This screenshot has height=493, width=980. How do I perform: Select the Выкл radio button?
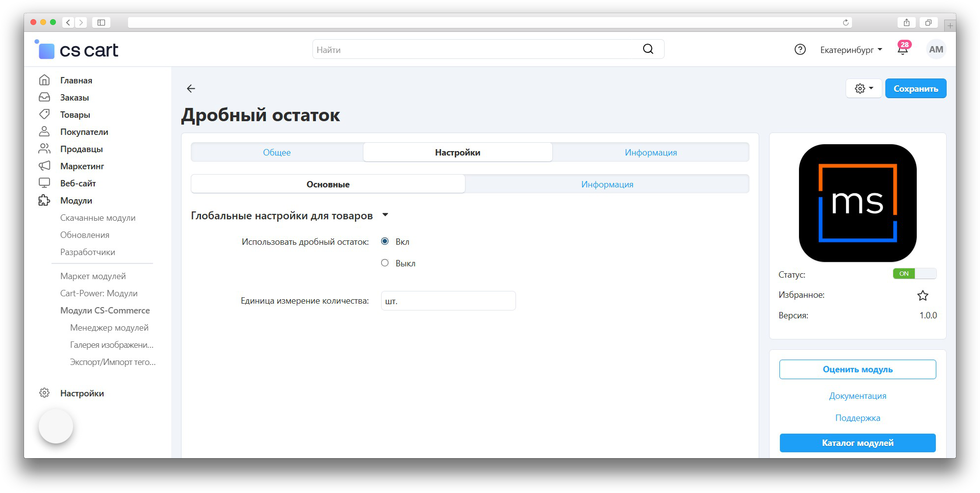(x=385, y=263)
